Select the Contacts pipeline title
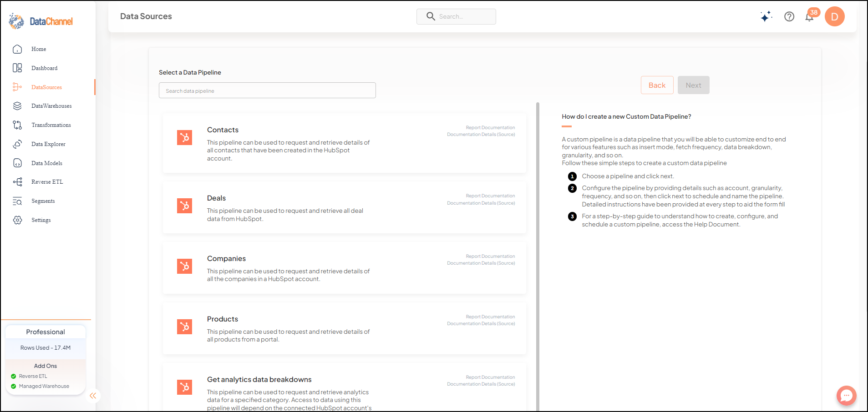The width and height of the screenshot is (868, 412). 223,130
